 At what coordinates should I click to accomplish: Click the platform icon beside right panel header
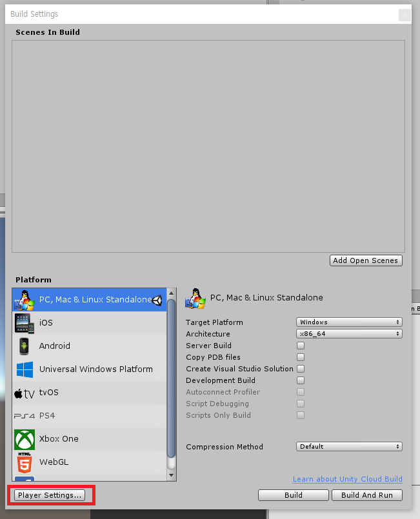(x=195, y=299)
